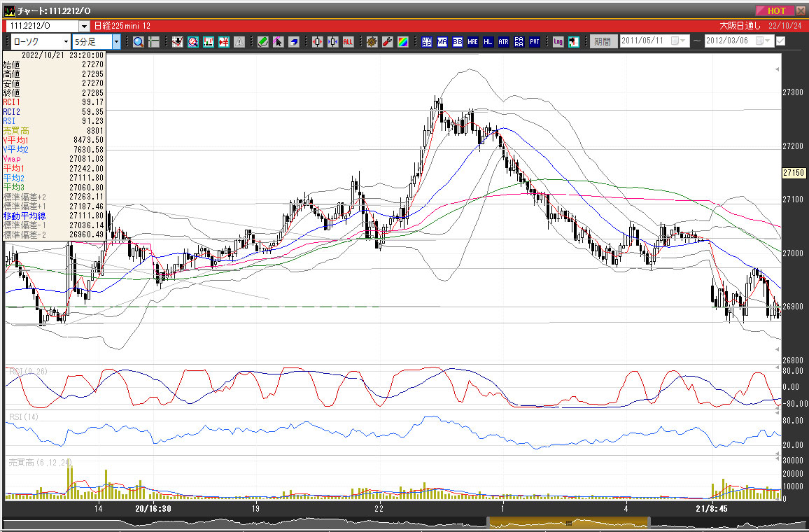Widen candle width with blue arrows icon

point(333,42)
